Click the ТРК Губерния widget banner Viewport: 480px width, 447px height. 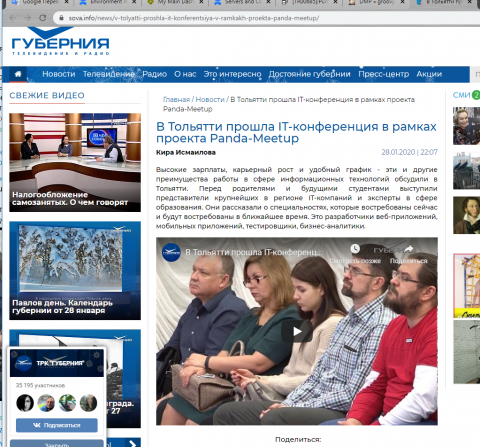click(x=57, y=363)
